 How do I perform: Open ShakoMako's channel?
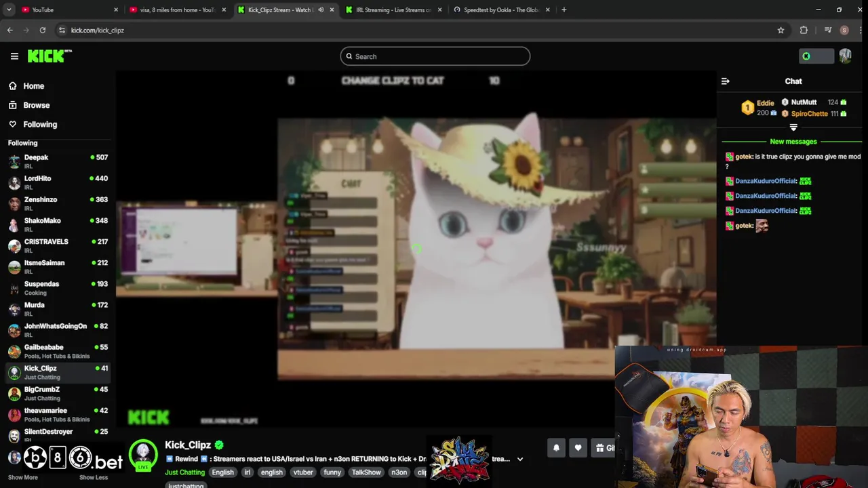tap(58, 224)
